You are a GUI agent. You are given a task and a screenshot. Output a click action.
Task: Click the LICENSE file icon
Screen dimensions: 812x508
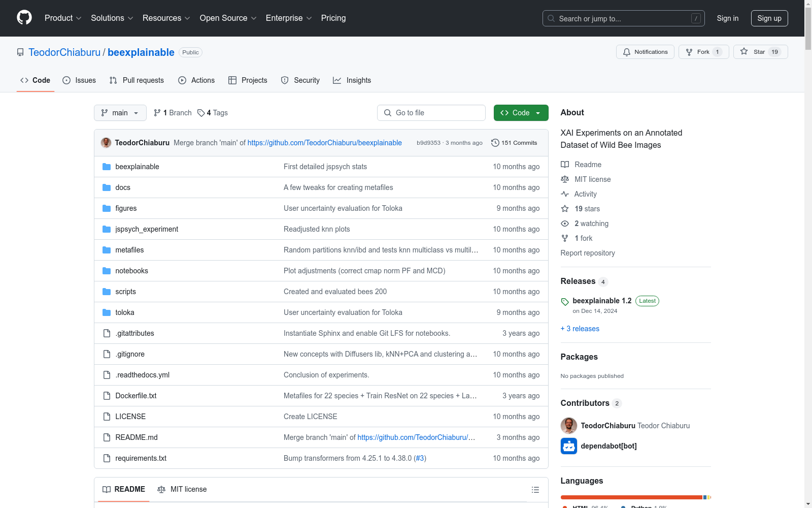pos(107,417)
